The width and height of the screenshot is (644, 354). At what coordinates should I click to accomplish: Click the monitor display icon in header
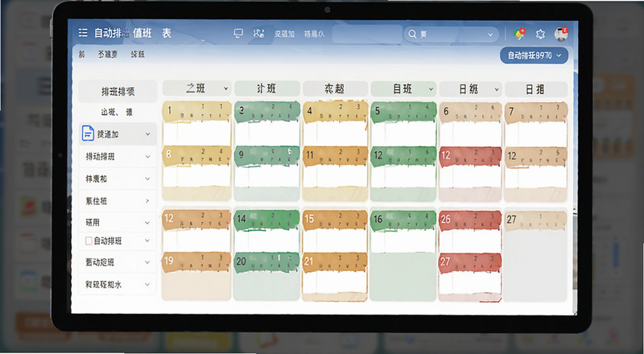(238, 33)
